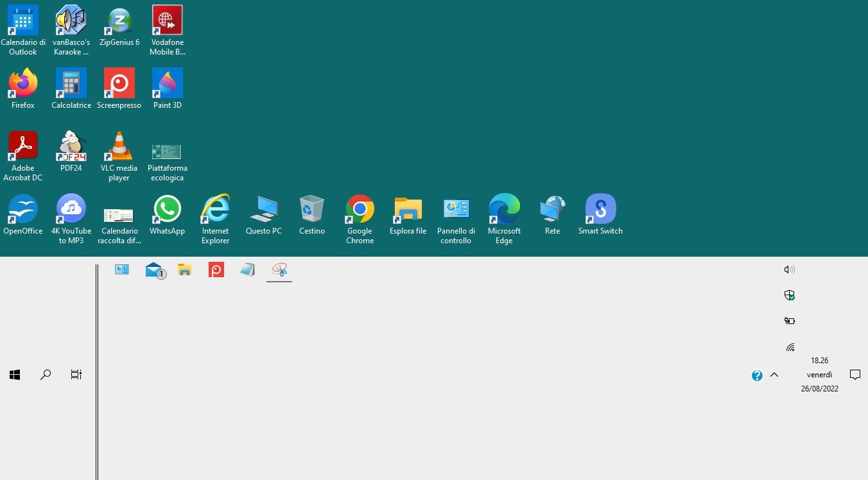Open Mail app with one unread badge
This screenshot has width=868, height=480.
point(155,271)
